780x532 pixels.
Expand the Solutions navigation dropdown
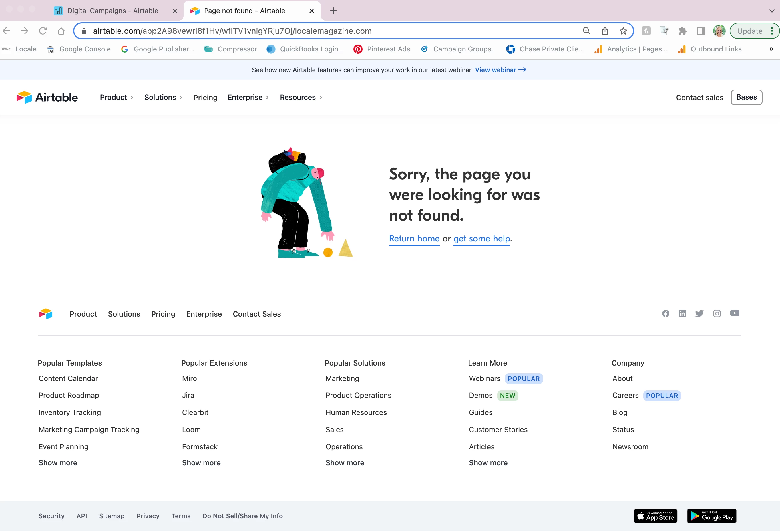coord(163,97)
